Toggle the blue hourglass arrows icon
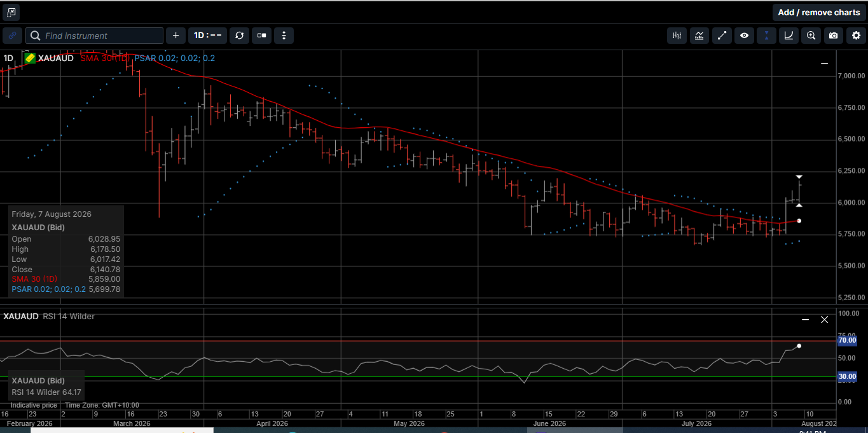This screenshot has width=868, height=433. [766, 36]
